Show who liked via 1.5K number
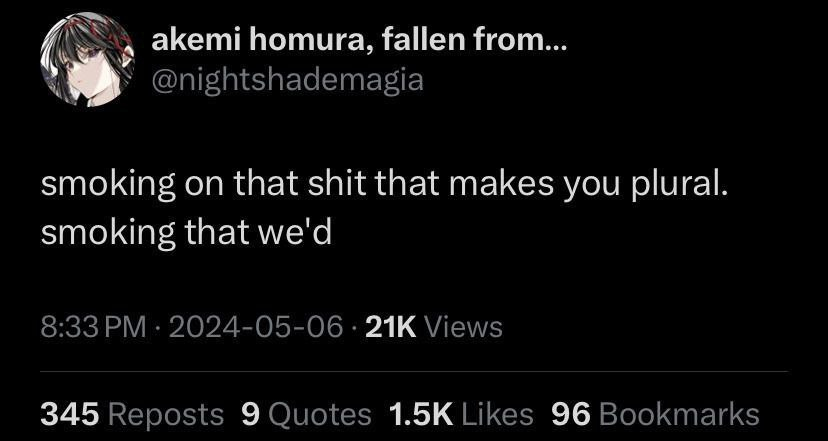 pos(421,414)
